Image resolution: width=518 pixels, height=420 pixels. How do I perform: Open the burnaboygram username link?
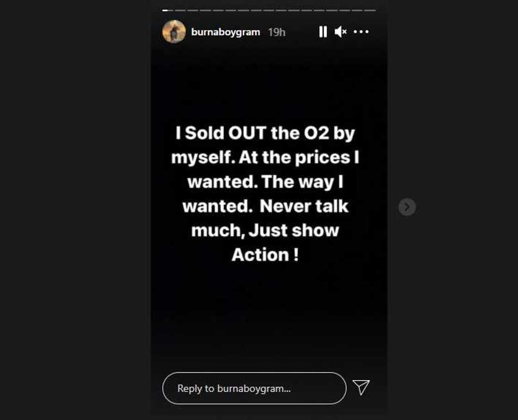point(226,32)
